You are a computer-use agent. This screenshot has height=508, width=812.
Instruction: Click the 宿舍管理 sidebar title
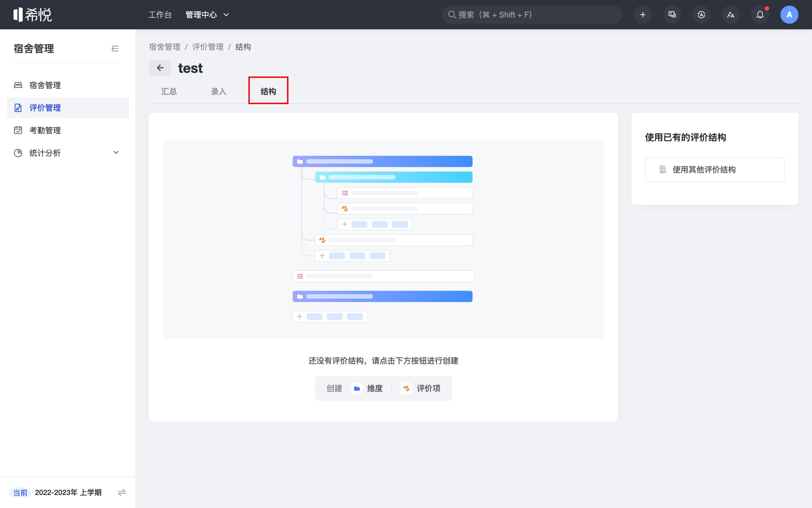click(34, 49)
